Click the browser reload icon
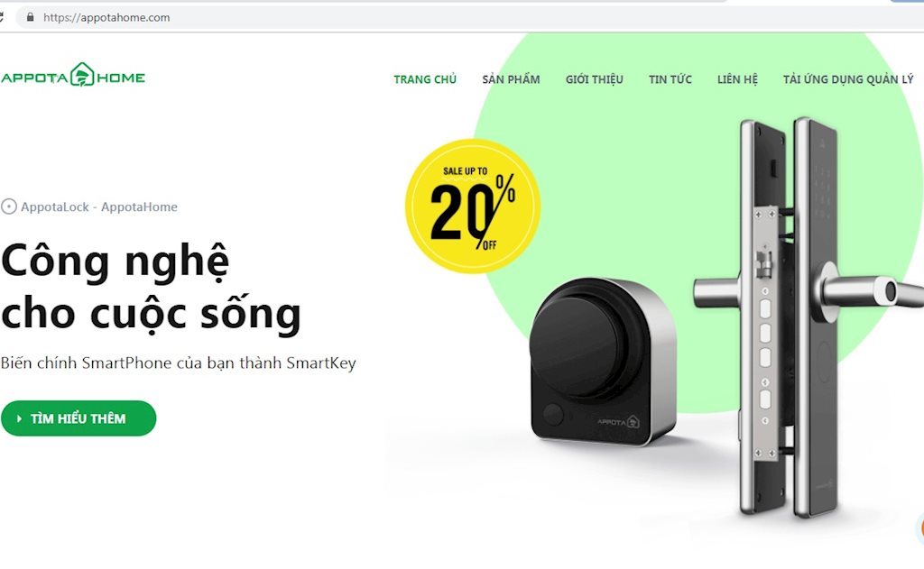924x569 pixels. click(x=1, y=17)
